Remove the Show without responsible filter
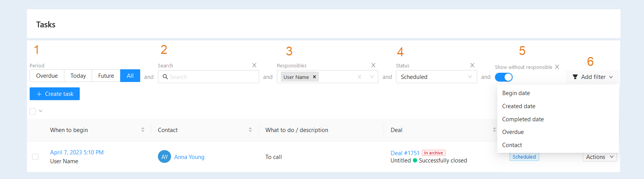Screen dimensions: 644x179 tap(557, 67)
